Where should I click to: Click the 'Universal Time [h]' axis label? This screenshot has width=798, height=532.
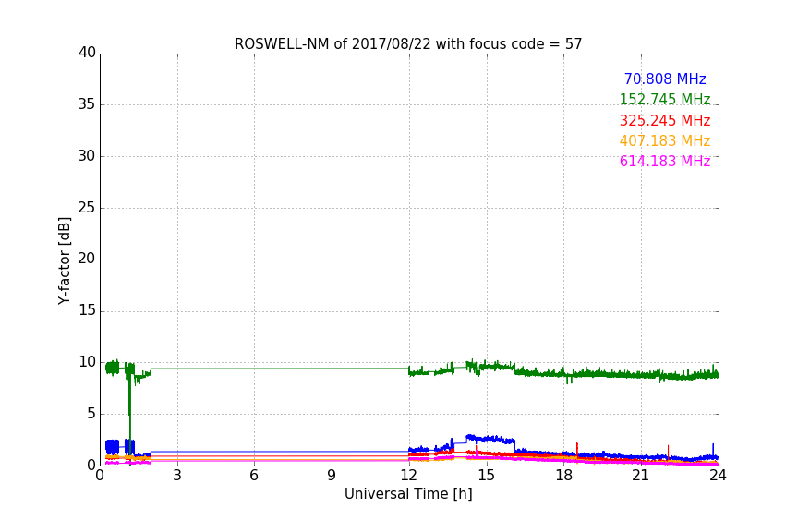pyautogui.click(x=408, y=494)
